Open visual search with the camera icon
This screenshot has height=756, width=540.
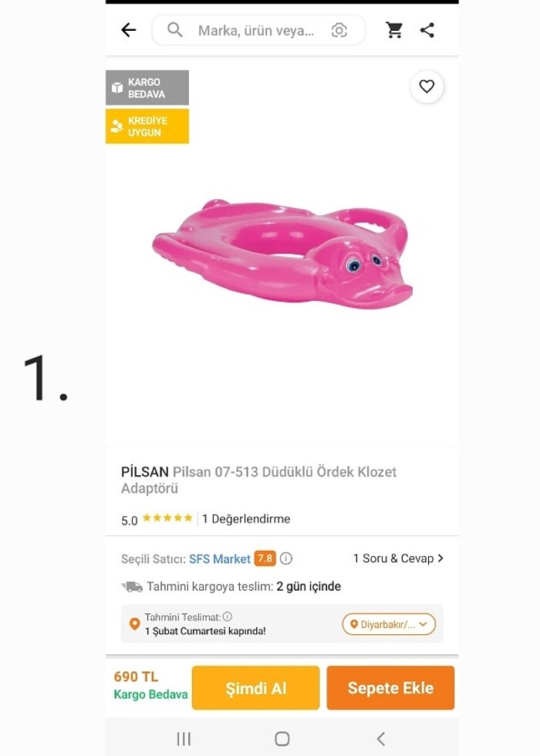click(339, 29)
